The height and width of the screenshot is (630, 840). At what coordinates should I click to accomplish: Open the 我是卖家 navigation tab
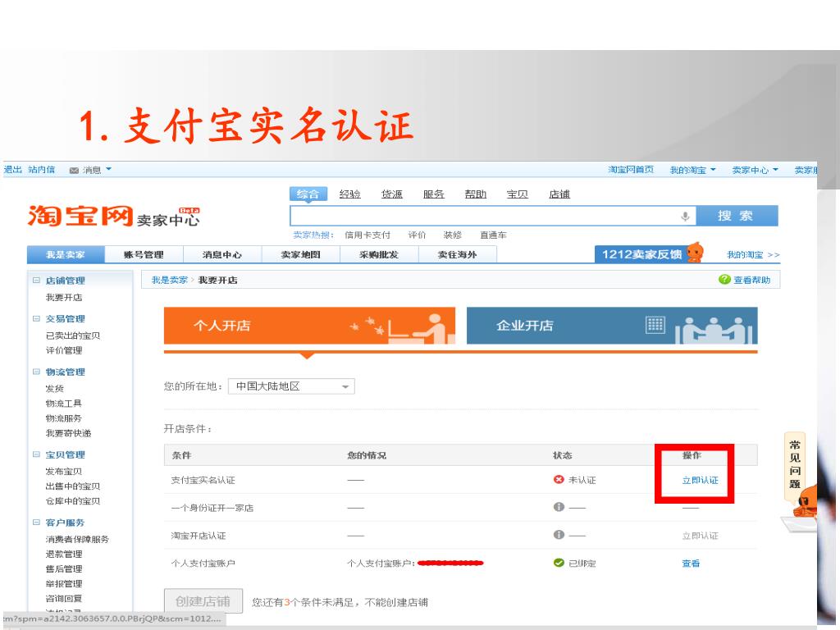tap(66, 254)
